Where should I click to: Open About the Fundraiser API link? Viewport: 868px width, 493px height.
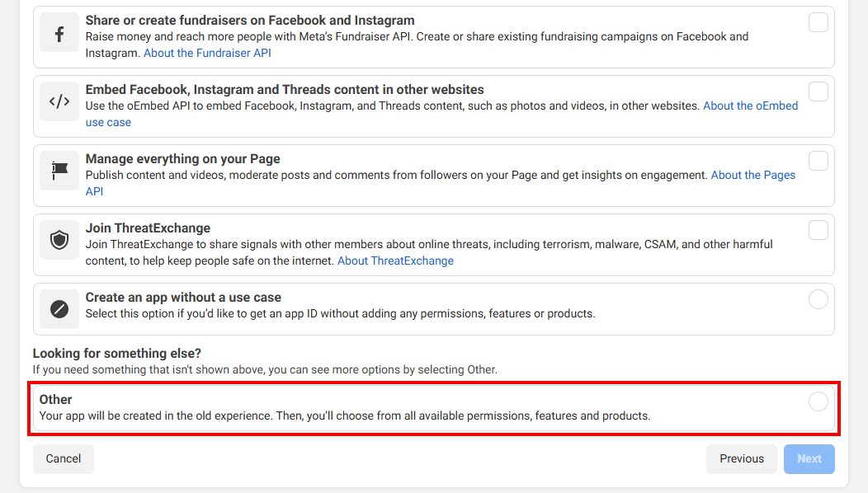(x=207, y=53)
